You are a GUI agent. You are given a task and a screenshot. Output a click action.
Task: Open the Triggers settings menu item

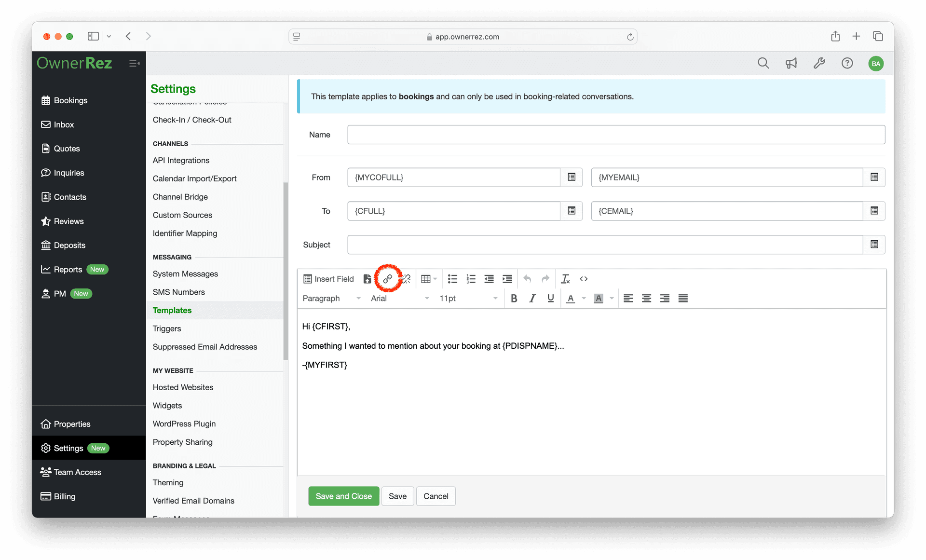[x=167, y=328]
